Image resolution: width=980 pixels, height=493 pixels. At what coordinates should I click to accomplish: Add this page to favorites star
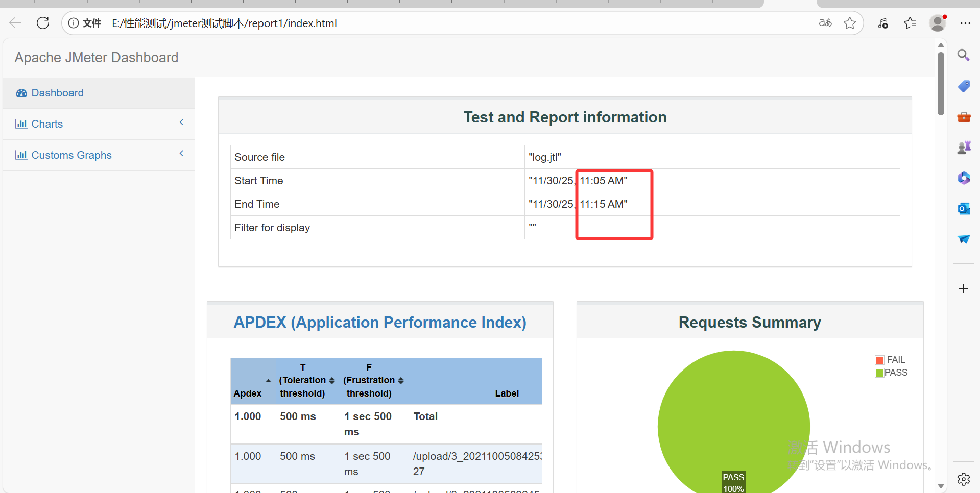pyautogui.click(x=850, y=23)
